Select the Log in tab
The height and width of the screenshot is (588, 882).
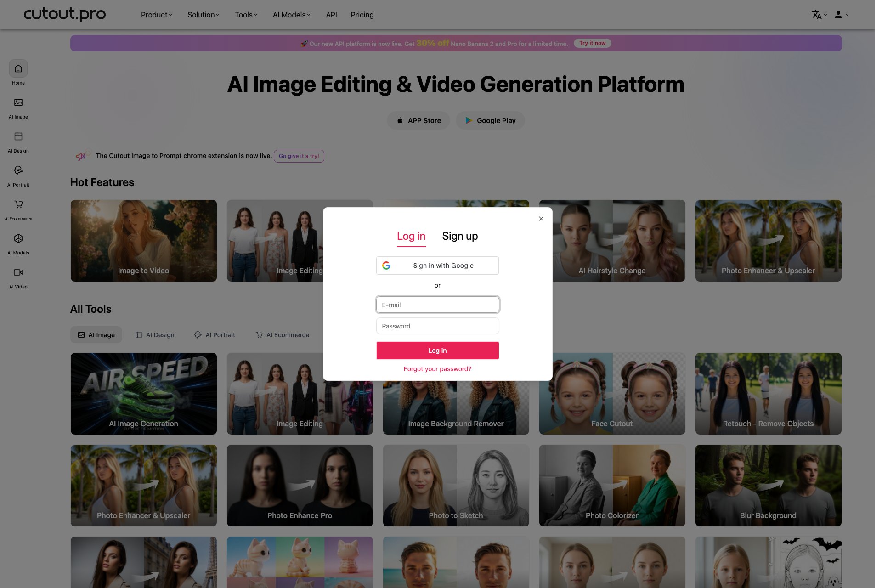click(x=411, y=236)
